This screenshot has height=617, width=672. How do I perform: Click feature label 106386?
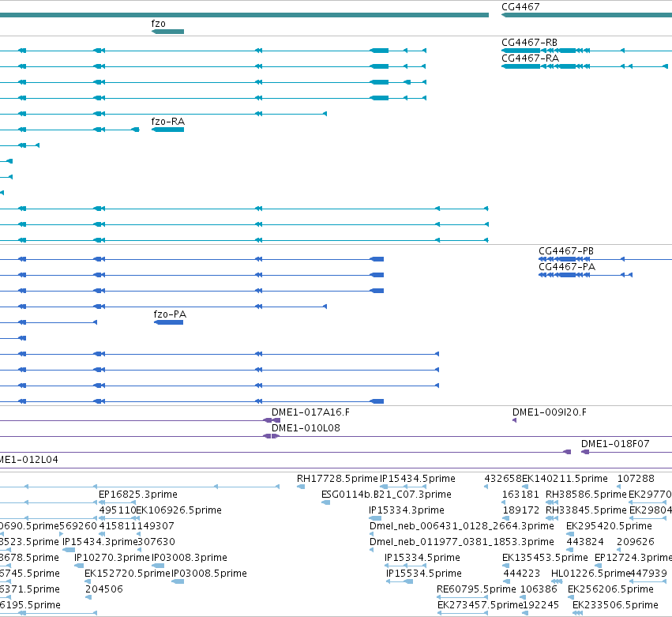tap(539, 589)
